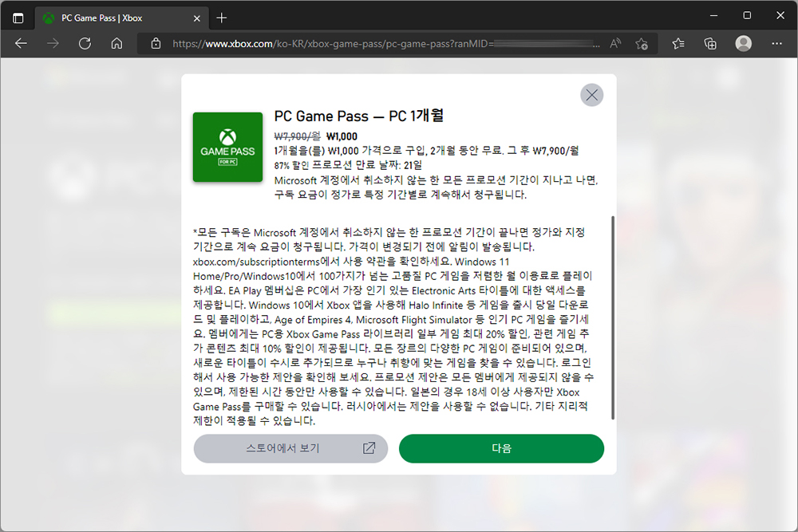The height and width of the screenshot is (532, 798).
Task: Click the dialog's vertical scrollbar
Action: (613, 317)
